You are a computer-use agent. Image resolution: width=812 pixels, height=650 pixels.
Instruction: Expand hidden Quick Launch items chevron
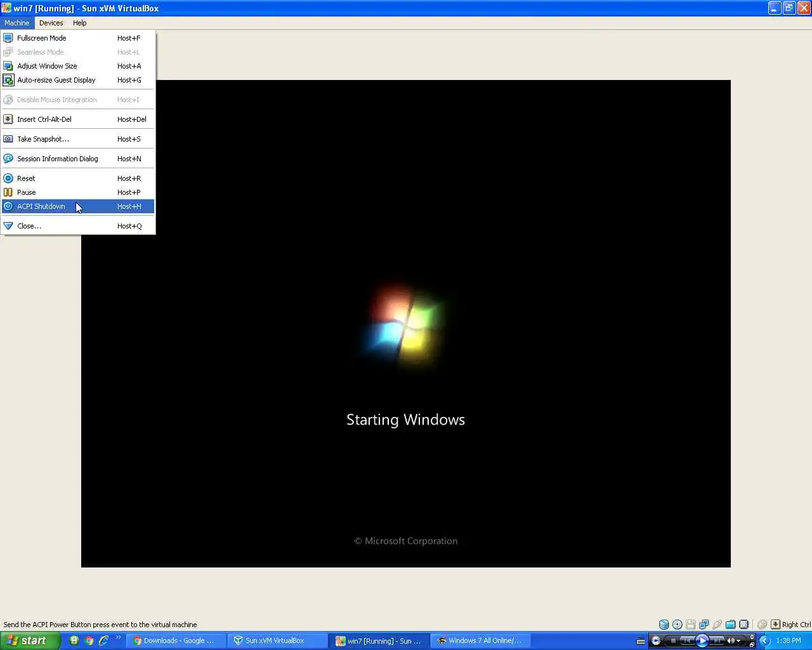pos(118,637)
